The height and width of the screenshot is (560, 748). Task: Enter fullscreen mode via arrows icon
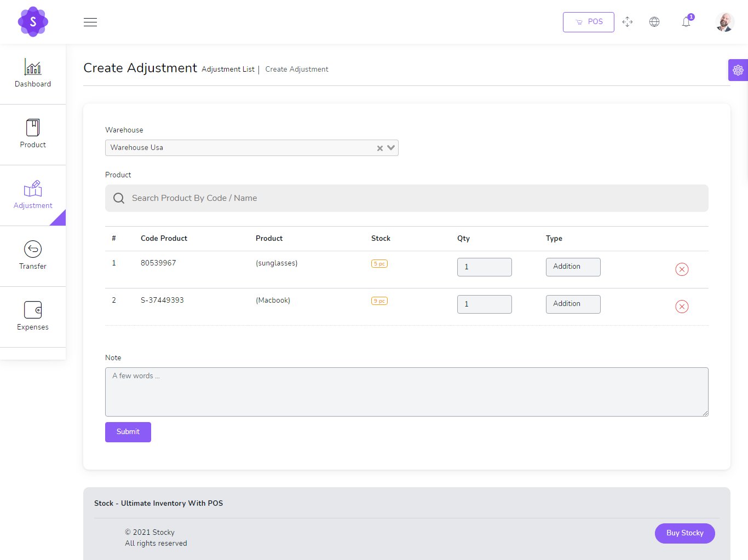pyautogui.click(x=628, y=22)
